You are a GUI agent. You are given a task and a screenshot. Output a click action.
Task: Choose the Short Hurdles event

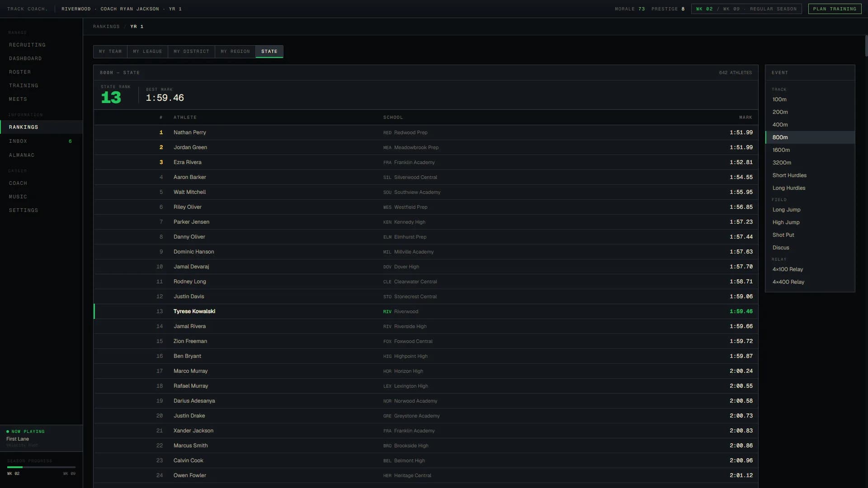click(810, 175)
